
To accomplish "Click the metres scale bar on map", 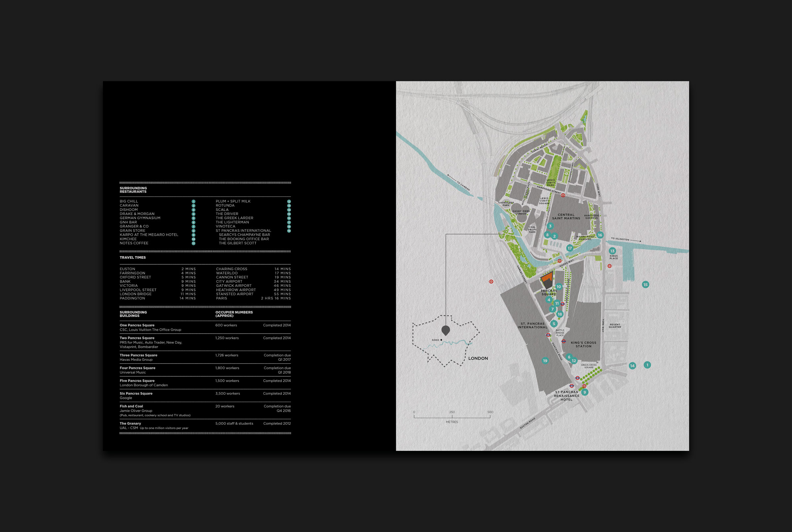I will 452,417.
